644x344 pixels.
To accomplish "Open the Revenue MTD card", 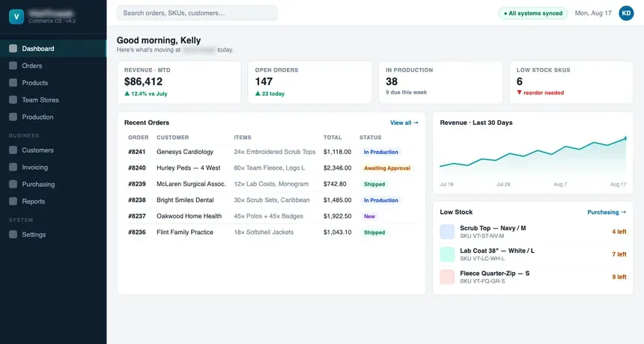I will coord(179,82).
